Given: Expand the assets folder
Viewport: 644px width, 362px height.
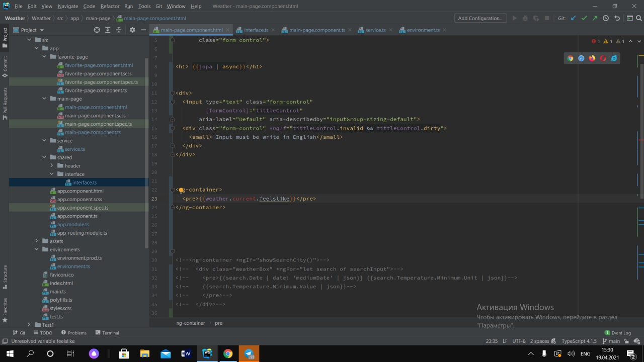Looking at the screenshot, I should pos(37,241).
